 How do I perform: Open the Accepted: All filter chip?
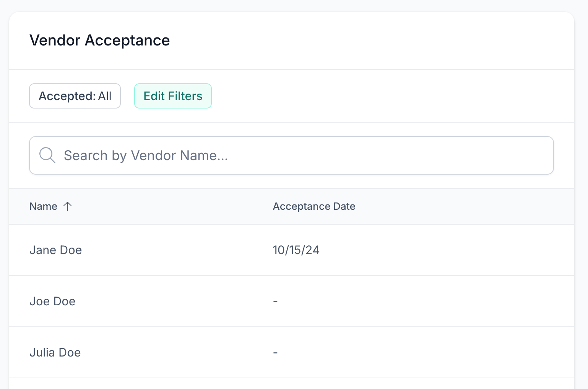coord(75,96)
